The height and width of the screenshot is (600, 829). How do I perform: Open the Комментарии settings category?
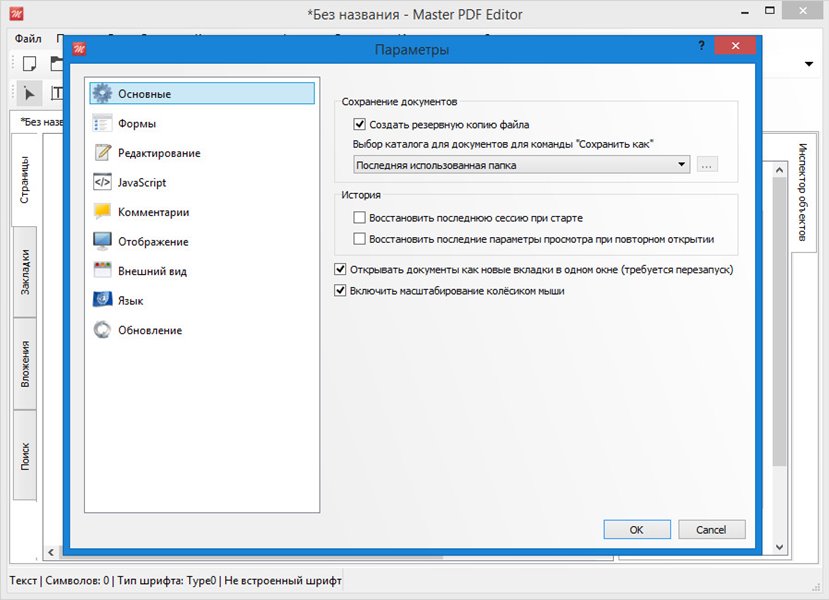click(x=153, y=212)
